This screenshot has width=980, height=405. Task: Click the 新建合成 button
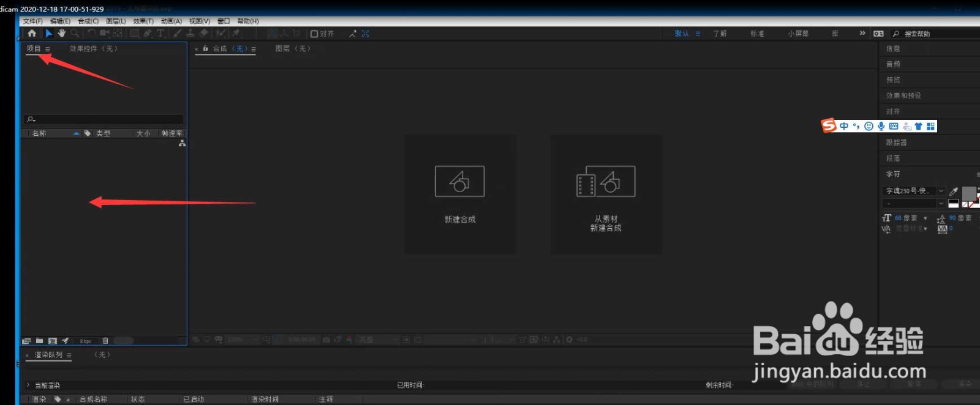point(459,194)
